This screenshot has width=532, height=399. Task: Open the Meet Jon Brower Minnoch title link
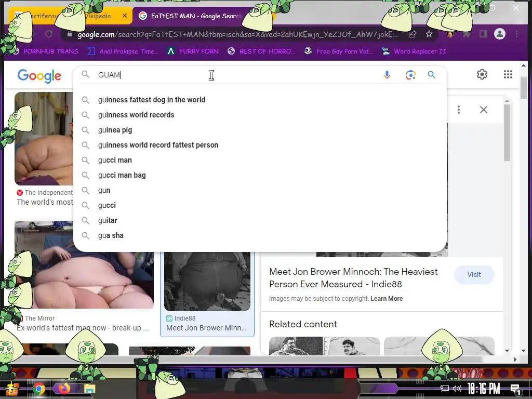pos(353,278)
